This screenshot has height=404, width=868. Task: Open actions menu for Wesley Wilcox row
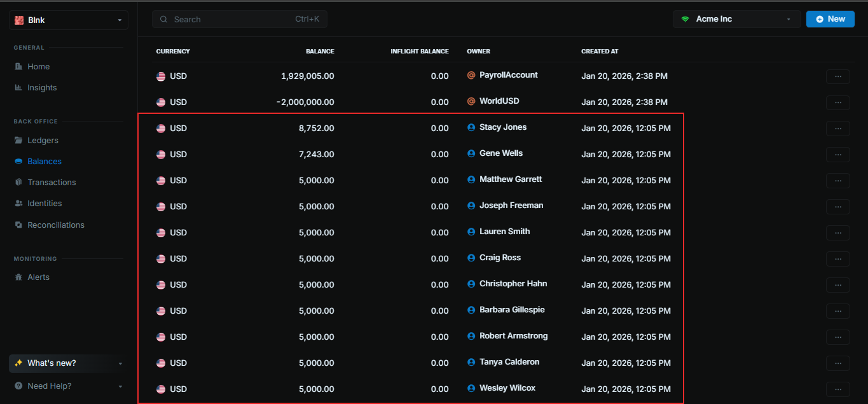pos(837,389)
